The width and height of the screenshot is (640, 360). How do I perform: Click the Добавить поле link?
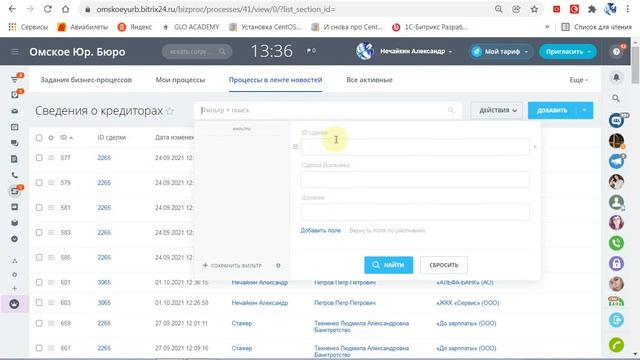(x=320, y=231)
